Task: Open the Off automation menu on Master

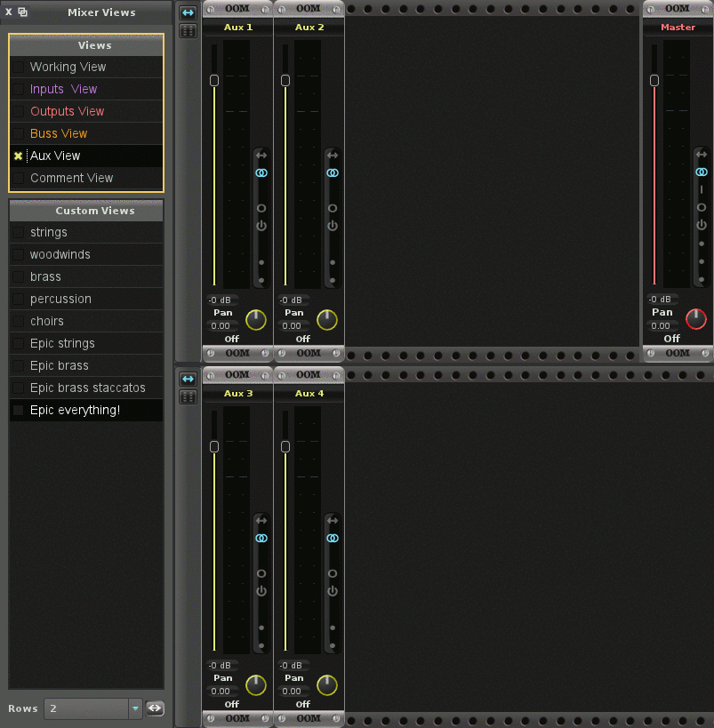Action: click(x=671, y=339)
